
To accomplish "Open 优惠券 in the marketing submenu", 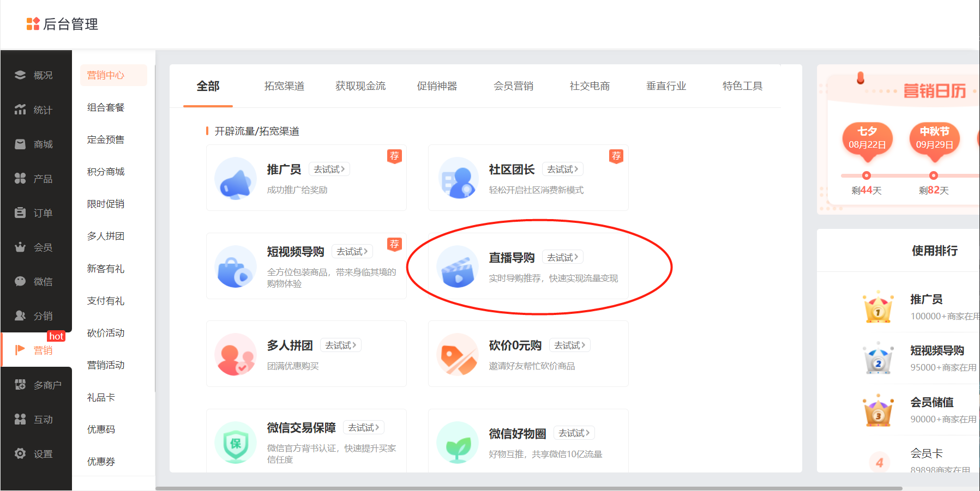I will (101, 462).
